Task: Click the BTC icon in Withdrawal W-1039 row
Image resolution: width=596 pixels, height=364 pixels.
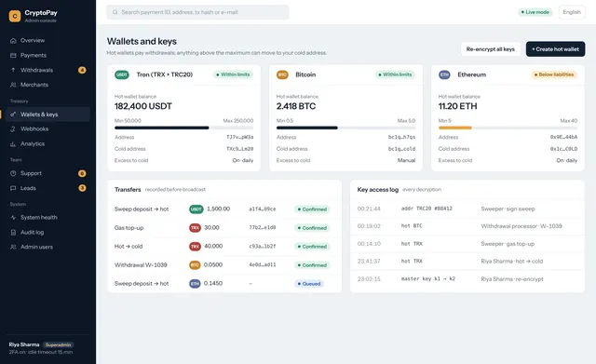Action: (195, 264)
